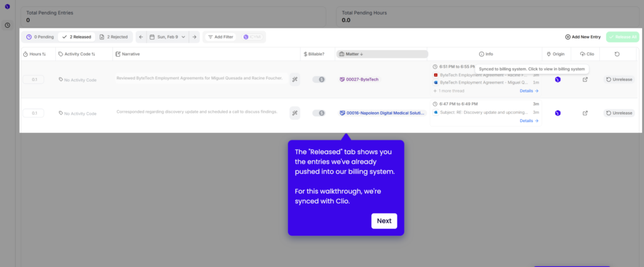Toggle the ICYMI filter pill
This screenshot has width=644, height=267.
coord(252,37)
